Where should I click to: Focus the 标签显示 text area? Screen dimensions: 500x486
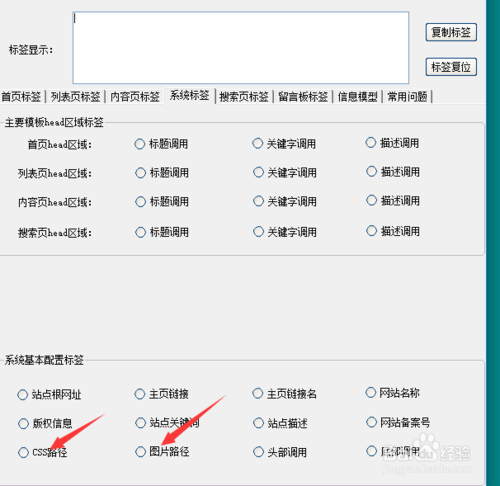(241, 48)
